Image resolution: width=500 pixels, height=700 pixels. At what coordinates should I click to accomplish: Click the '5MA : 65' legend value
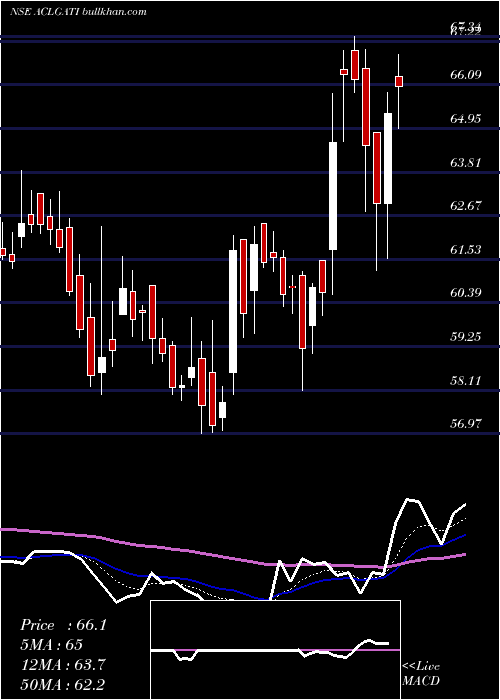click(x=51, y=645)
